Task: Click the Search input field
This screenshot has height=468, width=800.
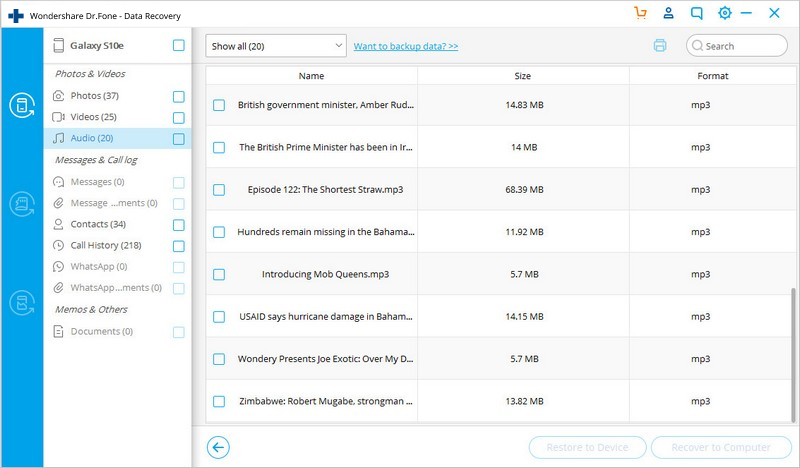Action: tap(737, 46)
